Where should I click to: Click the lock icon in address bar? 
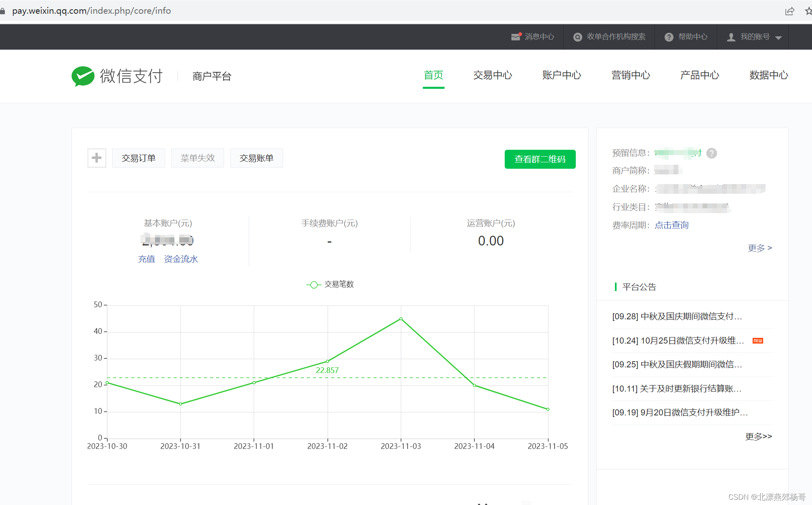point(3,11)
